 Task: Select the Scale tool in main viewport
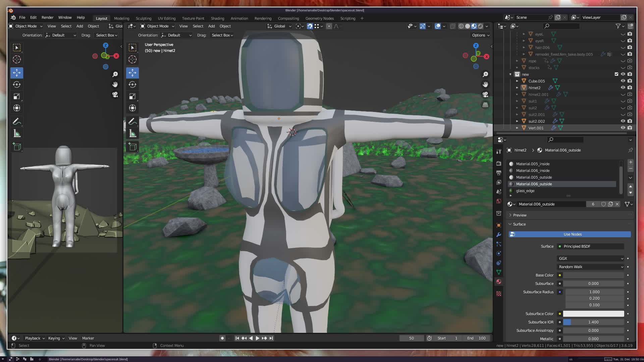[132, 97]
